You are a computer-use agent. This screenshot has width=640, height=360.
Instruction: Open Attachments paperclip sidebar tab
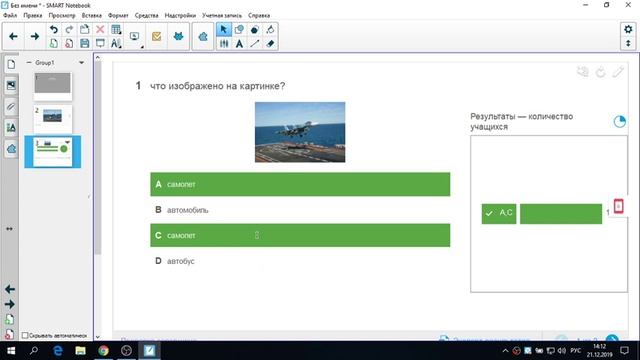pyautogui.click(x=11, y=107)
